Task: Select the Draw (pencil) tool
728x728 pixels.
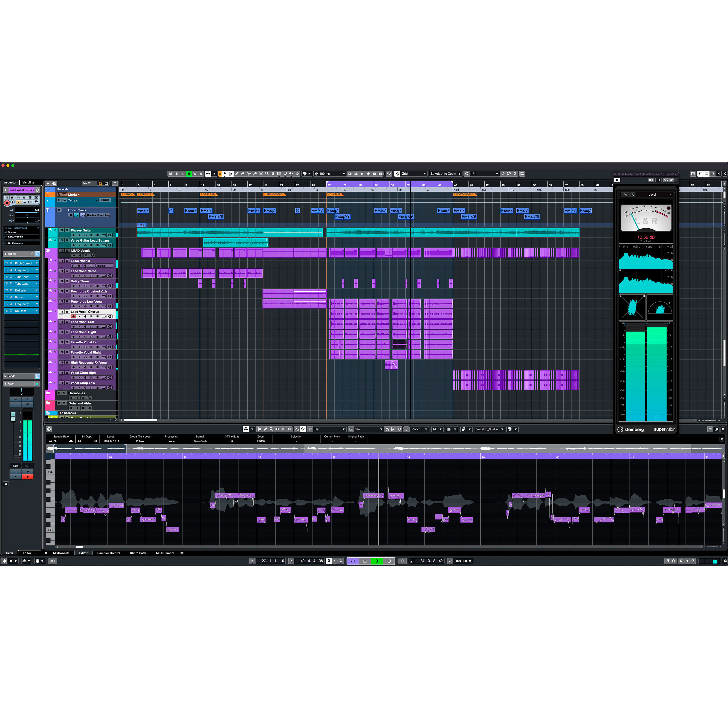Action: pyautogui.click(x=237, y=174)
